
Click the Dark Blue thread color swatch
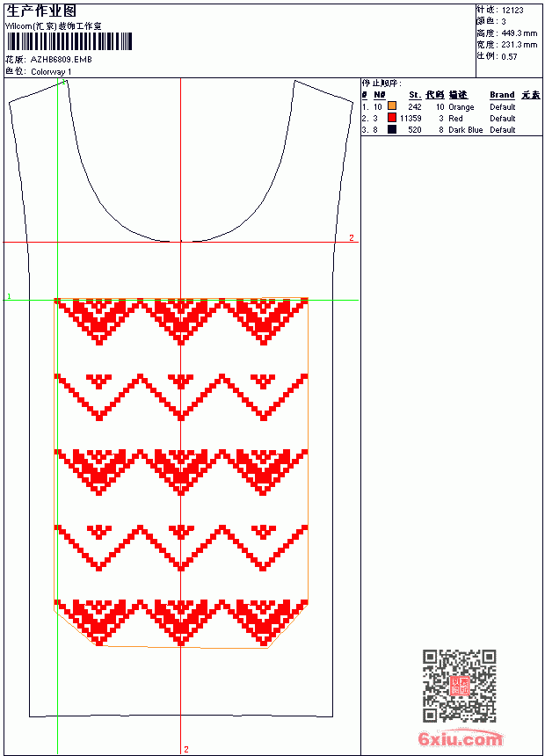click(x=392, y=129)
